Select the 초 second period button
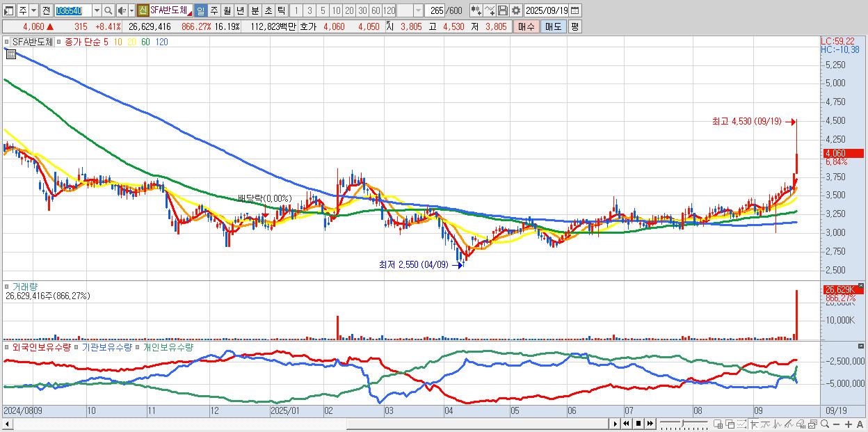 point(268,10)
